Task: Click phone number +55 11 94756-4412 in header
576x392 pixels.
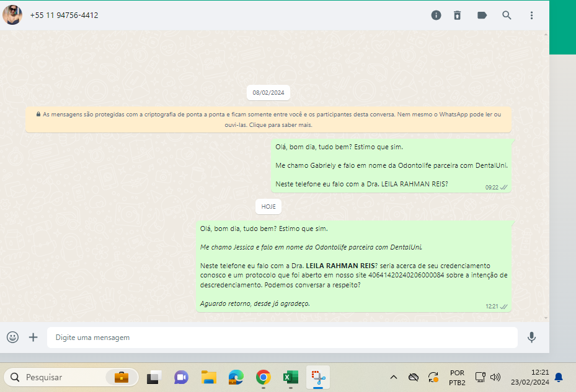Action: tap(64, 15)
